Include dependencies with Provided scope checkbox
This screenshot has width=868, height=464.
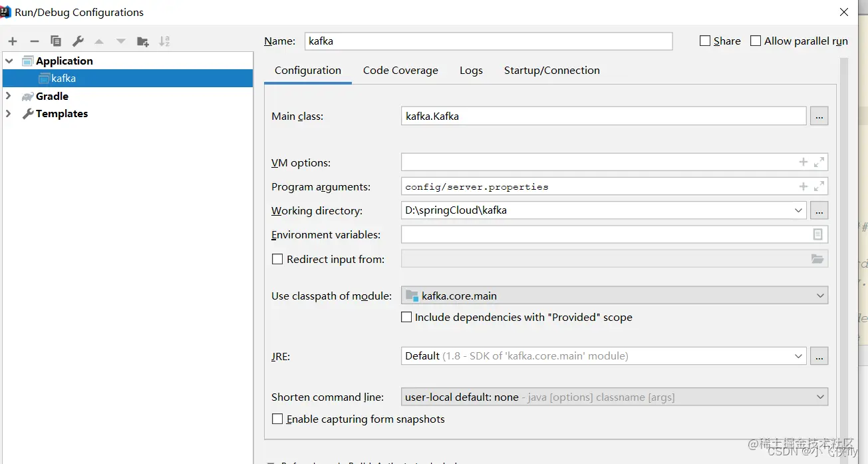pos(406,318)
